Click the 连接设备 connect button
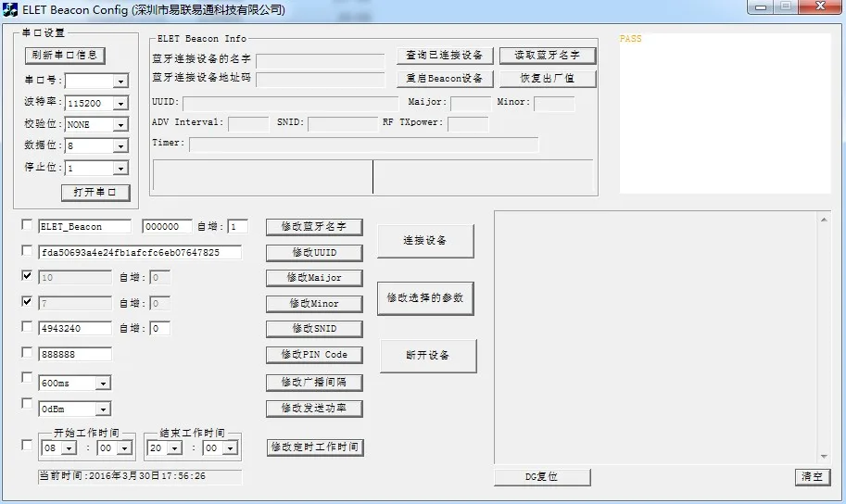This screenshot has width=846, height=504. pos(425,241)
